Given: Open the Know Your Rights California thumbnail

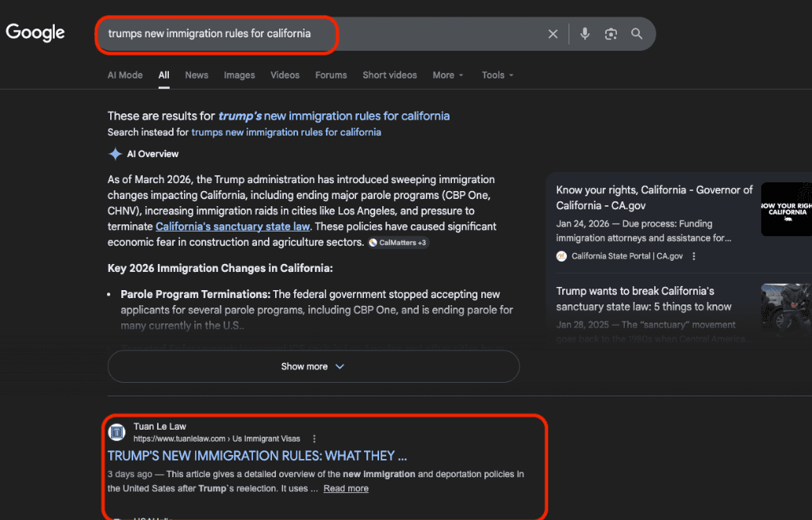Looking at the screenshot, I should (787, 209).
